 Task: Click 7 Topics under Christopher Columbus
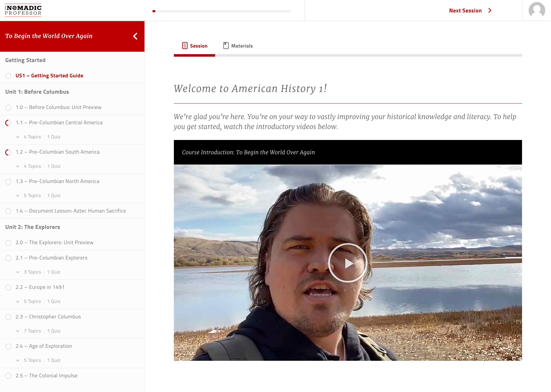[x=32, y=331]
